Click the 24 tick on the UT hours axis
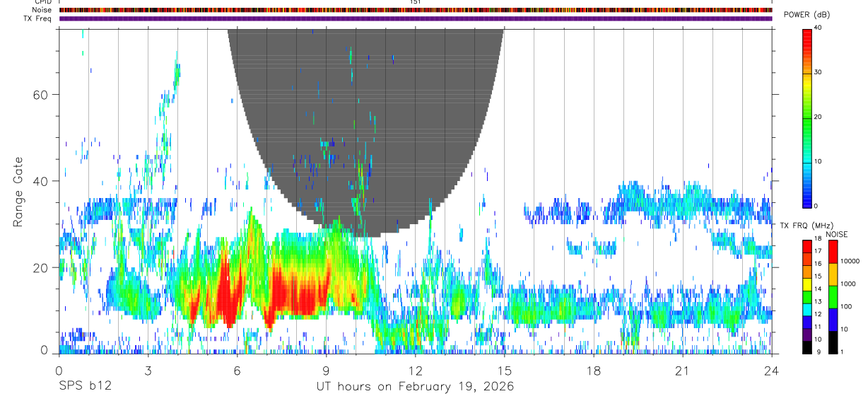 point(772,371)
